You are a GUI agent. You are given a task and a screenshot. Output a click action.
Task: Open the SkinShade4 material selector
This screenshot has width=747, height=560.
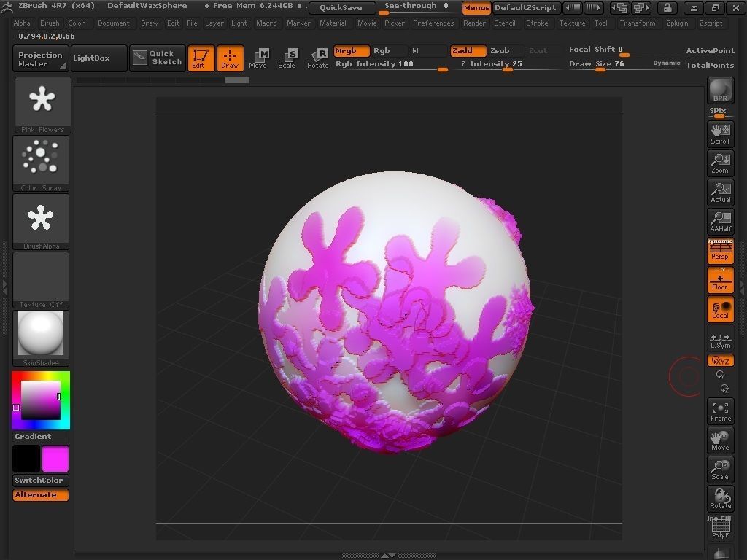[x=41, y=338]
